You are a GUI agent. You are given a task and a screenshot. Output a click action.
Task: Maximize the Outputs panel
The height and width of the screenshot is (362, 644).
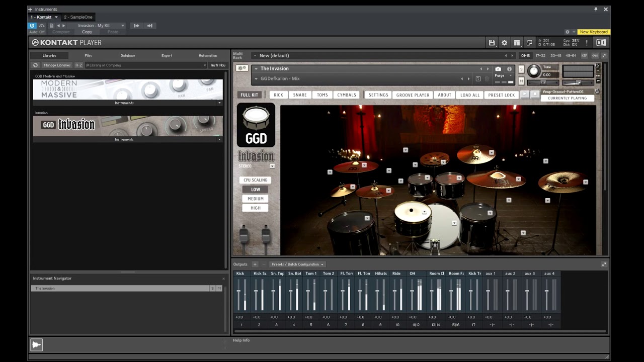(604, 264)
